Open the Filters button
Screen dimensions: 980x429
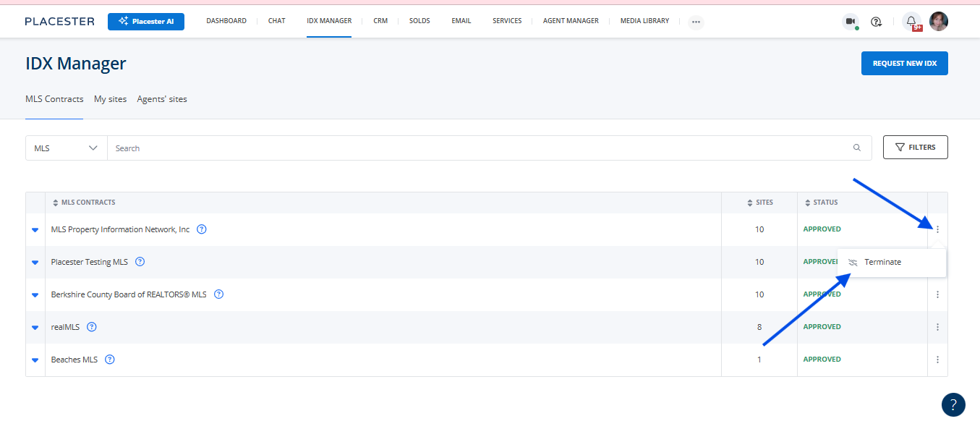915,147
